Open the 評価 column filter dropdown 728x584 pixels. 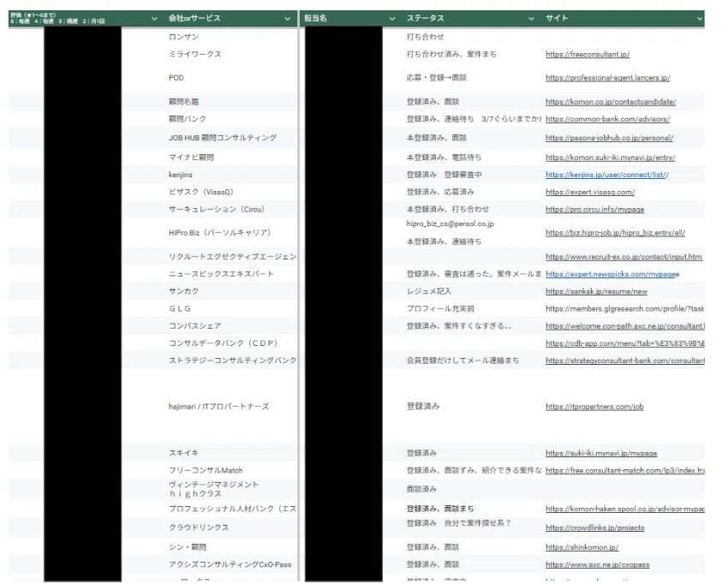pos(155,19)
